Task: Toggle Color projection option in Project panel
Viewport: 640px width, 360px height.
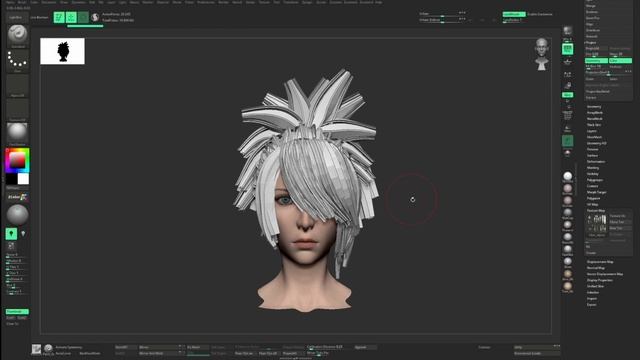Action: pos(620,60)
